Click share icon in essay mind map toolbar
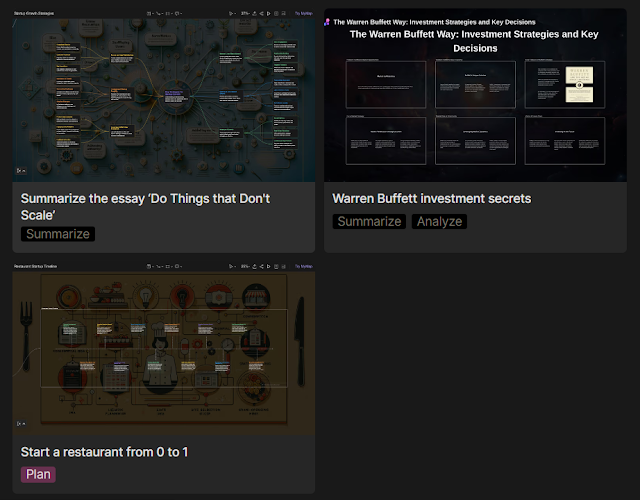The image size is (640, 500). [x=261, y=13]
